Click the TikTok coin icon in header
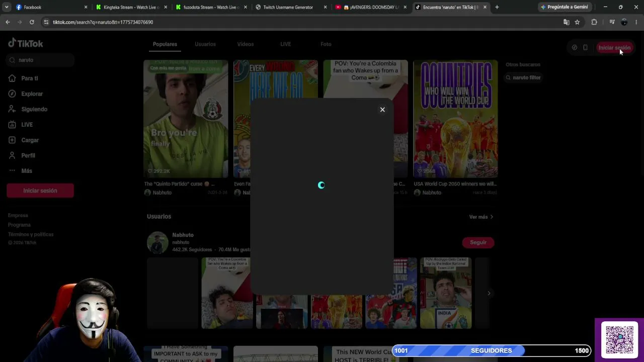This screenshot has height=362, width=644. tap(575, 48)
